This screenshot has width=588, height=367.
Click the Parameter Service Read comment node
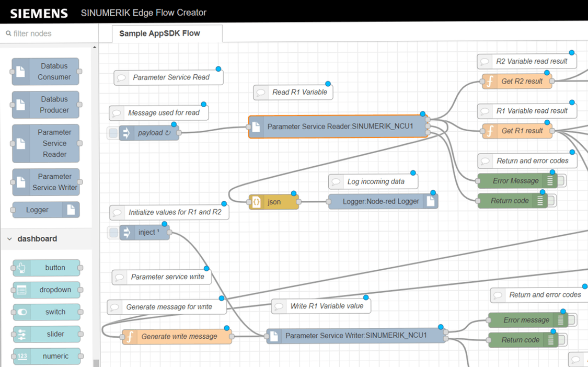[x=168, y=77]
